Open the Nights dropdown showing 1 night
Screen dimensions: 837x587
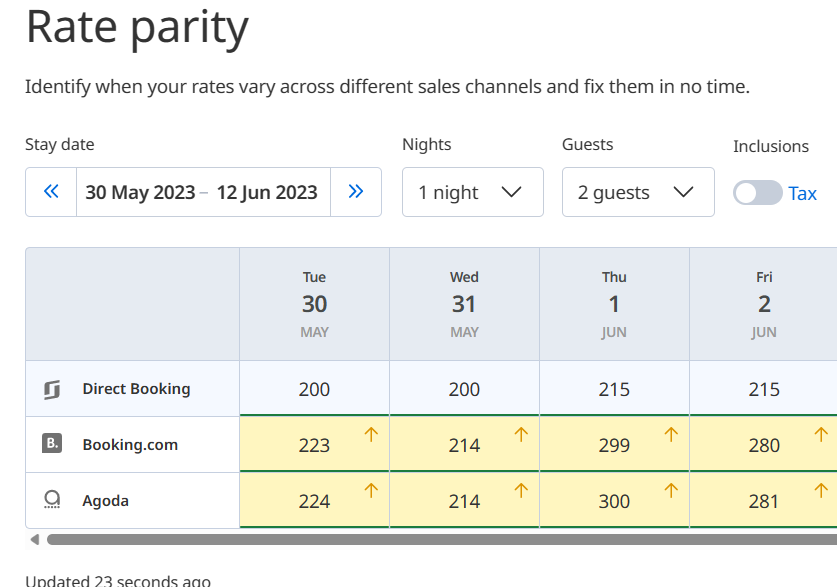pyautogui.click(x=472, y=192)
